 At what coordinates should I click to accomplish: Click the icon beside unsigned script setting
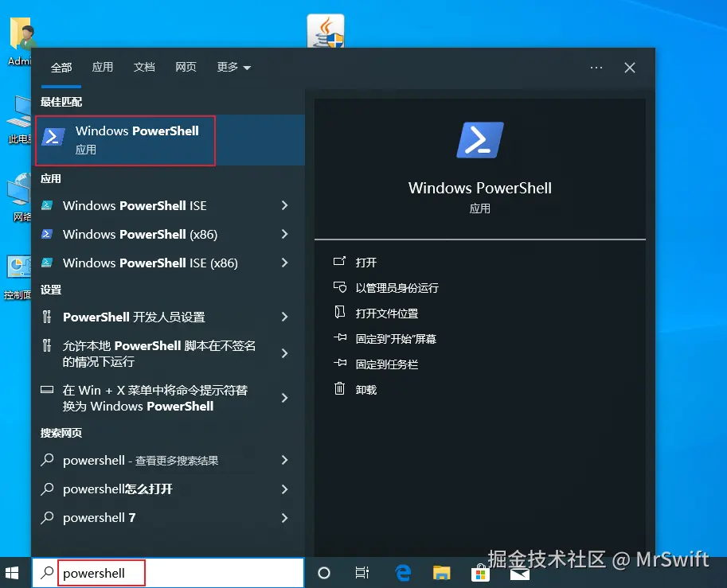click(47, 345)
